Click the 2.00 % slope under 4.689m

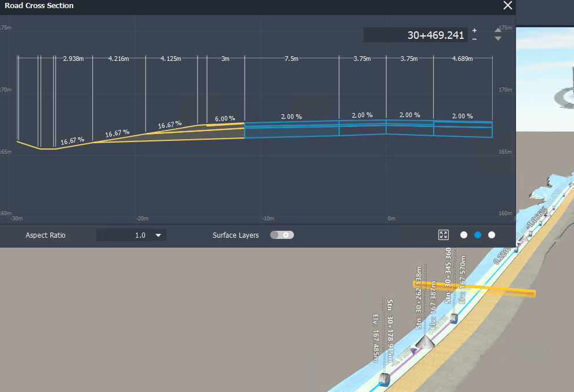point(462,116)
